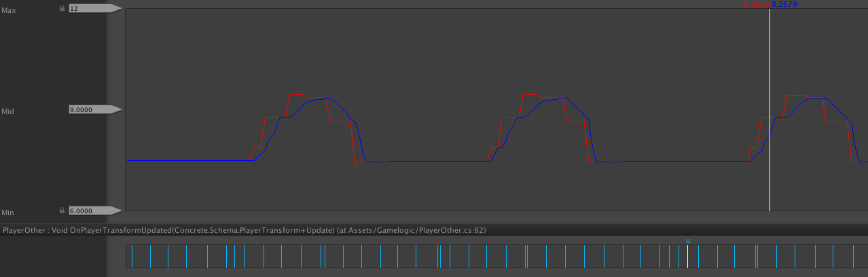Click the white vertical playhead line in graph
The width and height of the screenshot is (868, 277).
(x=770, y=109)
